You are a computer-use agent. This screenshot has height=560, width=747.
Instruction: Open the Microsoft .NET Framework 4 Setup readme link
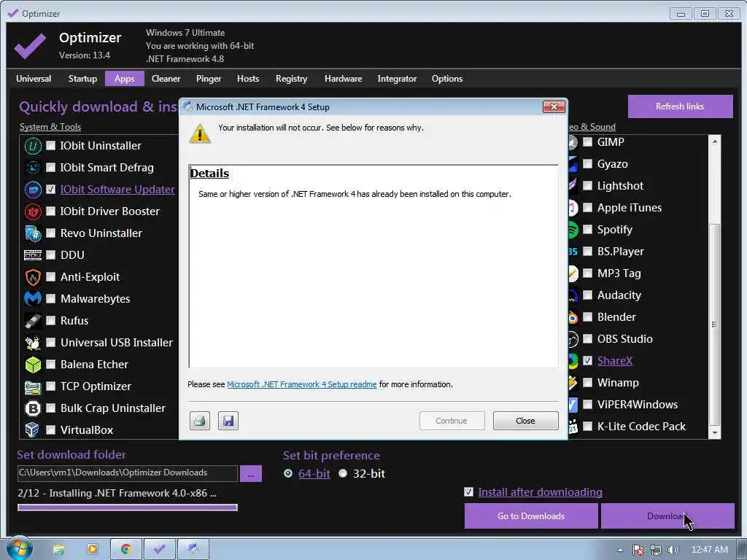click(301, 384)
